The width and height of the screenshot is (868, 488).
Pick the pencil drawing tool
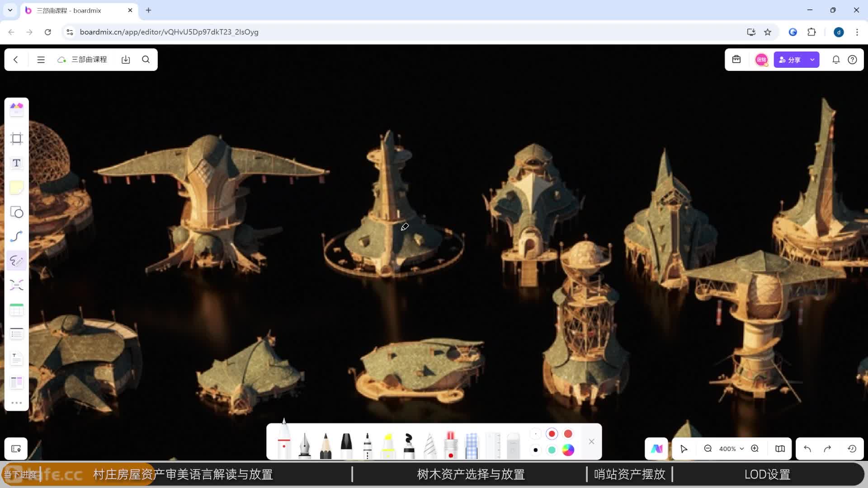click(325, 446)
